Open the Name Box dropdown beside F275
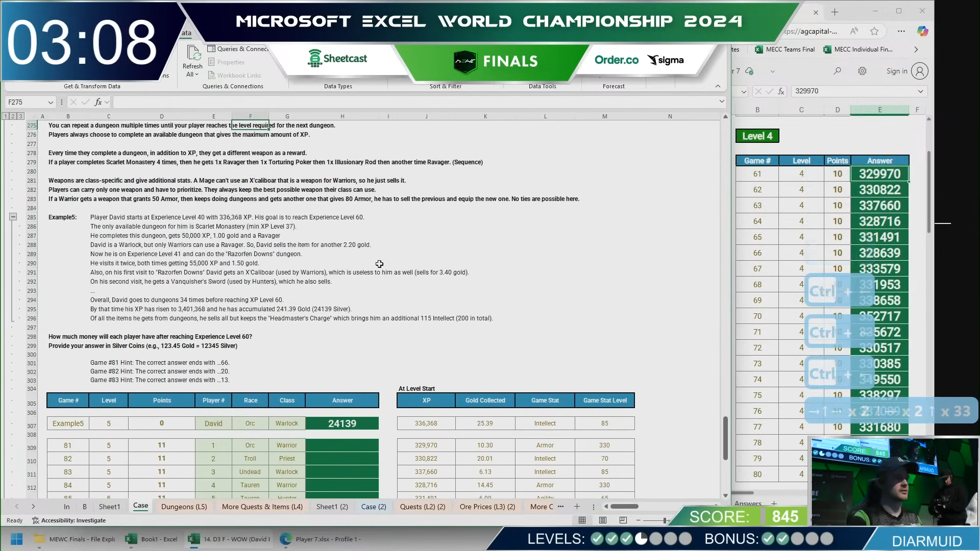This screenshot has width=980, height=551. (x=51, y=103)
